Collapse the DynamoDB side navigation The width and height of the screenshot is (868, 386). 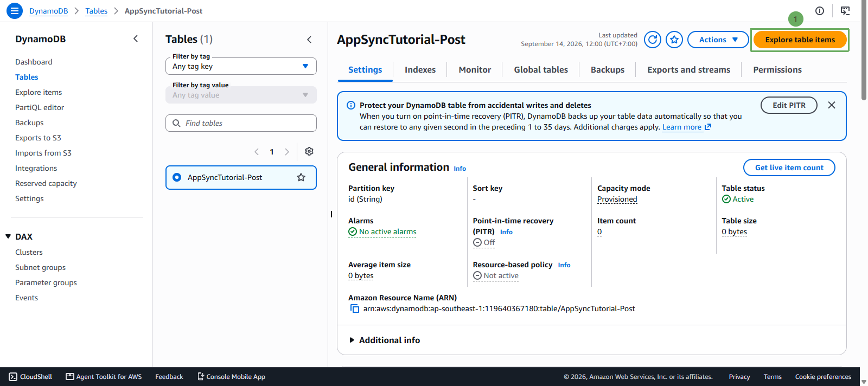click(136, 38)
